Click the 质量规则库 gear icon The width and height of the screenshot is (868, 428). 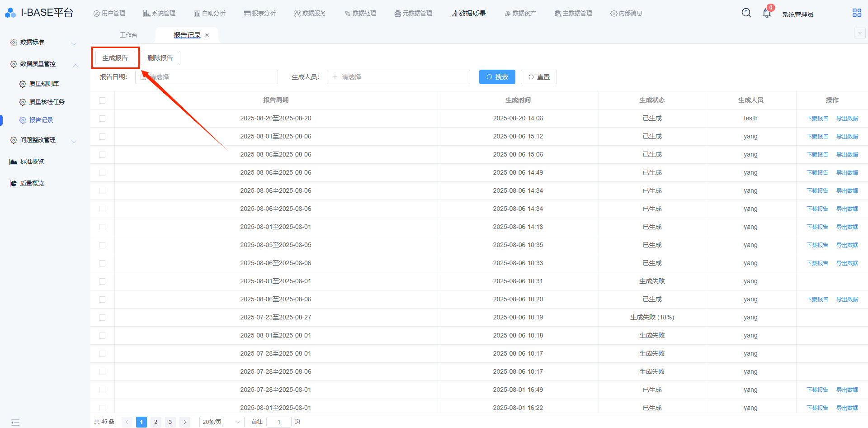[23, 84]
